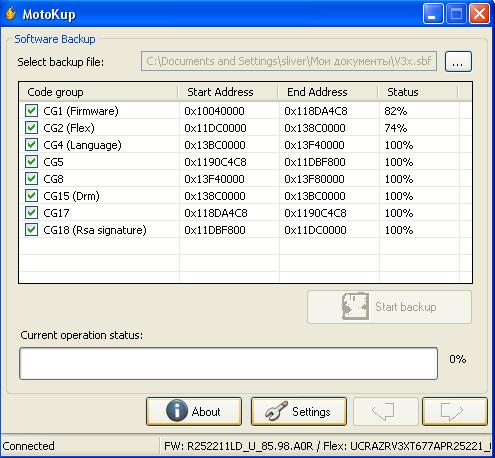Click the Connected status bar text
Screen dimensions: 495x458
pyautogui.click(x=28, y=446)
